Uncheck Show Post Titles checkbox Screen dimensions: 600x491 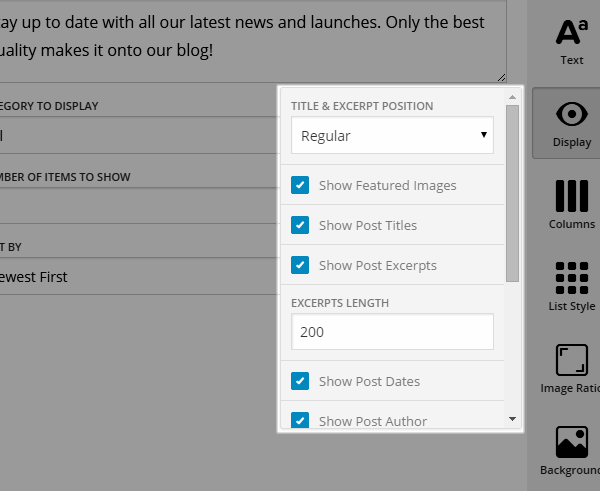click(300, 225)
